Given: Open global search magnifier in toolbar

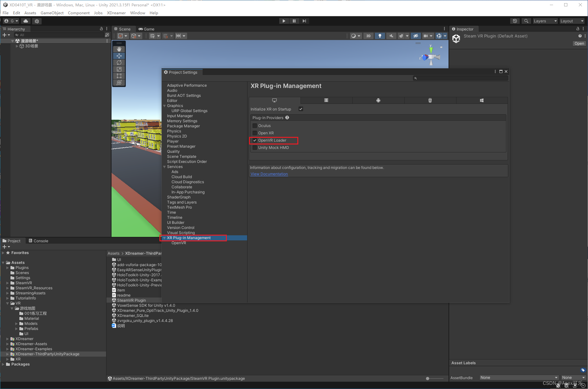Looking at the screenshot, I should tap(526, 21).
